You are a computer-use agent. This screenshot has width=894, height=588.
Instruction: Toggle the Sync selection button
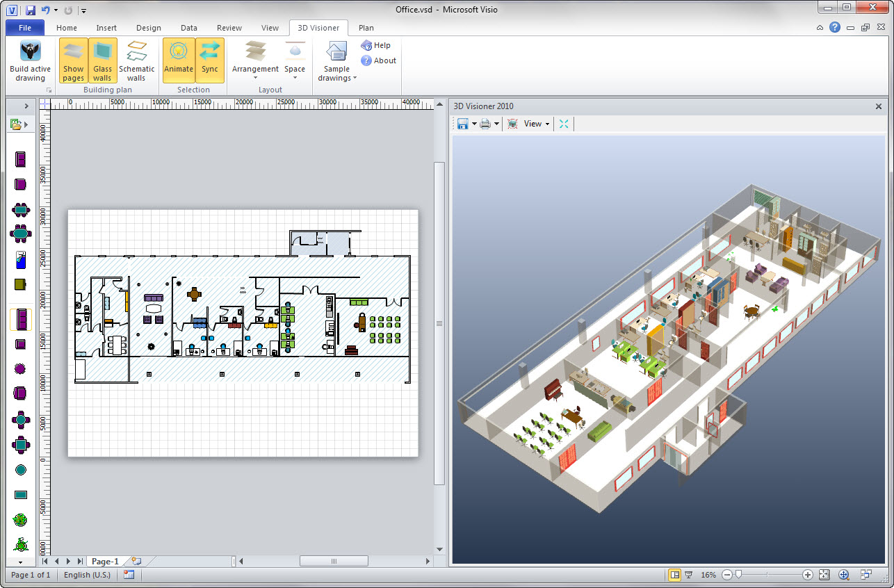(210, 60)
